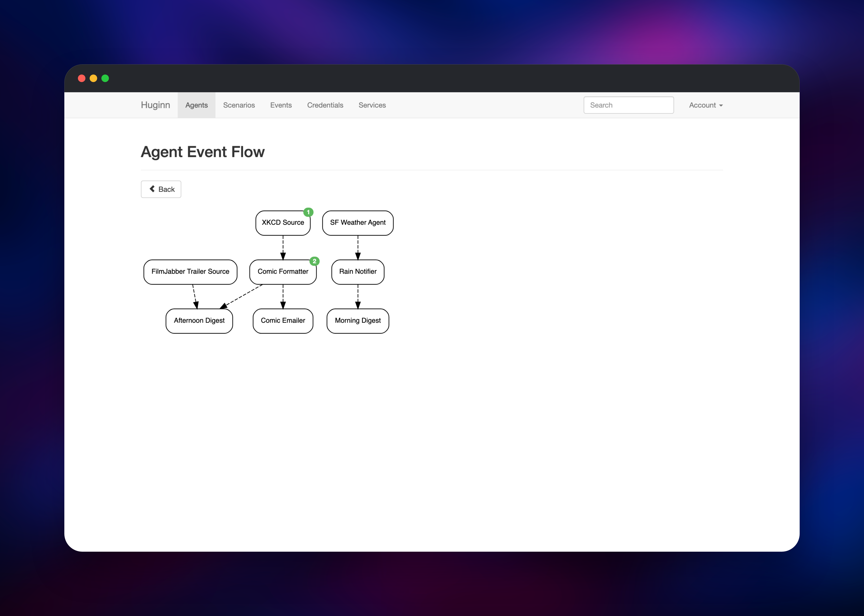Open the Agents tab

coord(197,105)
